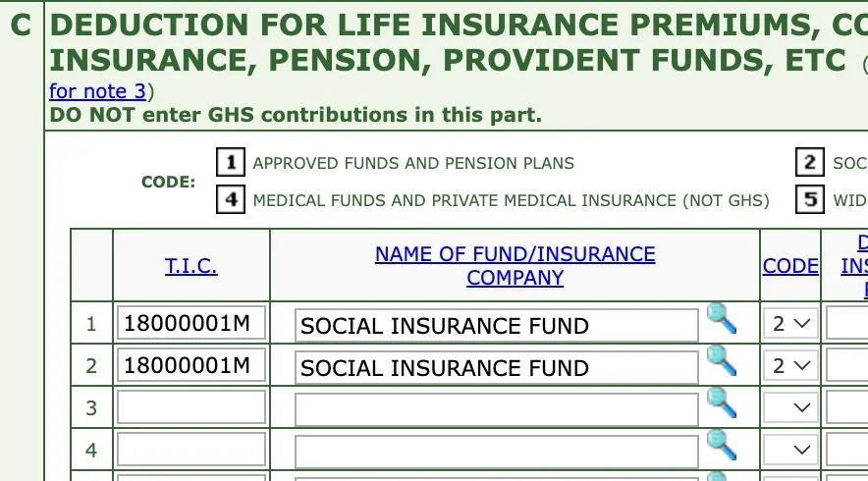868x481 pixels.
Task: Open the row 1 code dropdown
Action: pyautogui.click(x=790, y=323)
